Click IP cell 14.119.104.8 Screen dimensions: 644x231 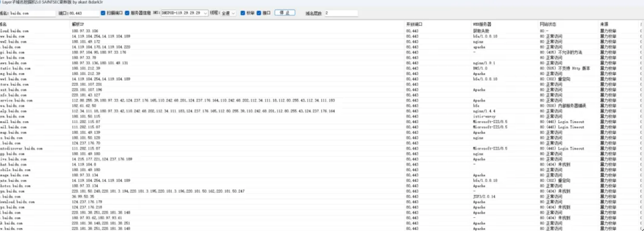pyautogui.click(x=84, y=164)
